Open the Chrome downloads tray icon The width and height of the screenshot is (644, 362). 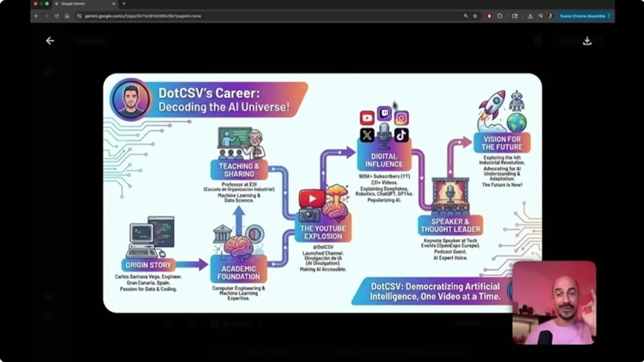click(530, 16)
